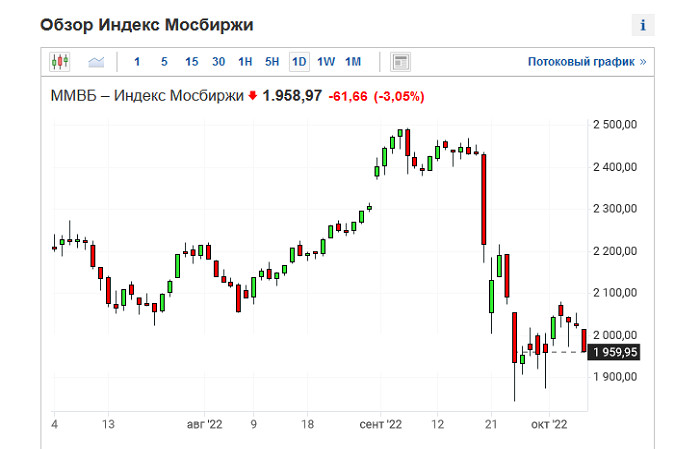Viewport: 675px width, 449px height.
Task: Click the 2 000,00 price axis label
Action: click(615, 335)
